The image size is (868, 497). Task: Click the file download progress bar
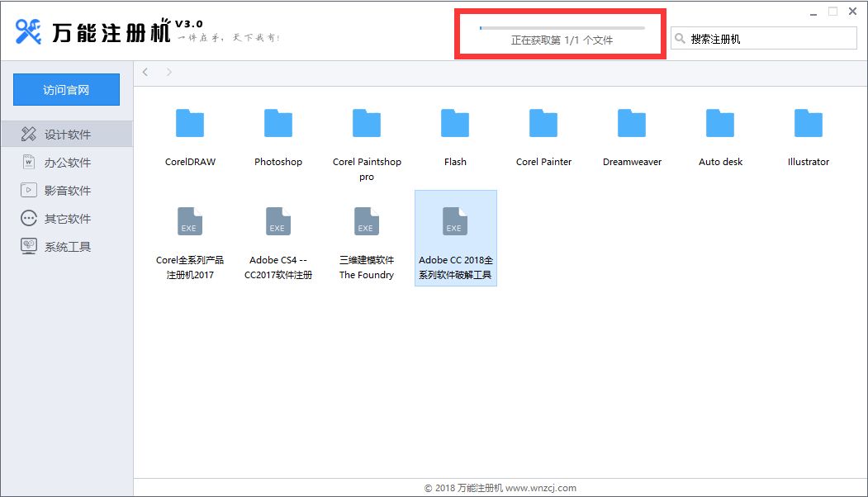point(562,28)
